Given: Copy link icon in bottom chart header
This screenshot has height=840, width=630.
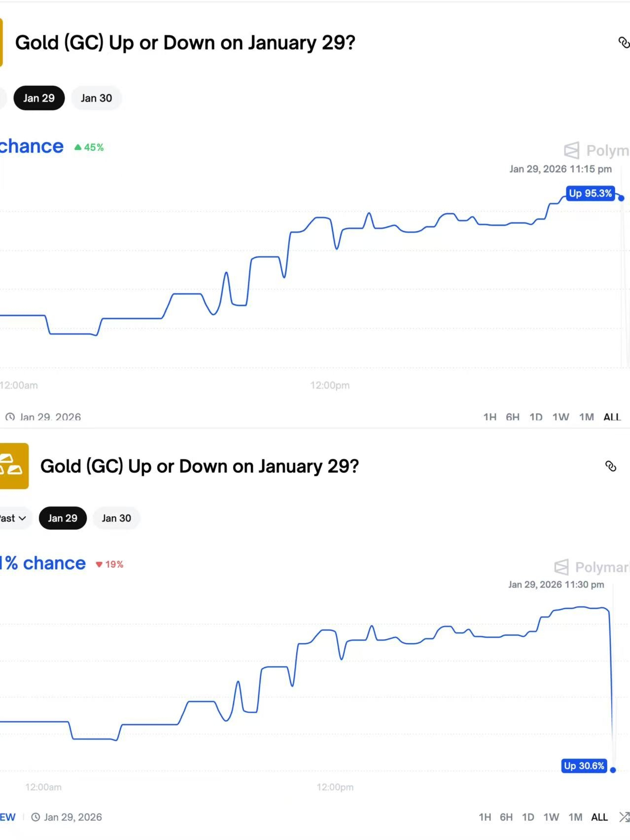Looking at the screenshot, I should coord(611,466).
